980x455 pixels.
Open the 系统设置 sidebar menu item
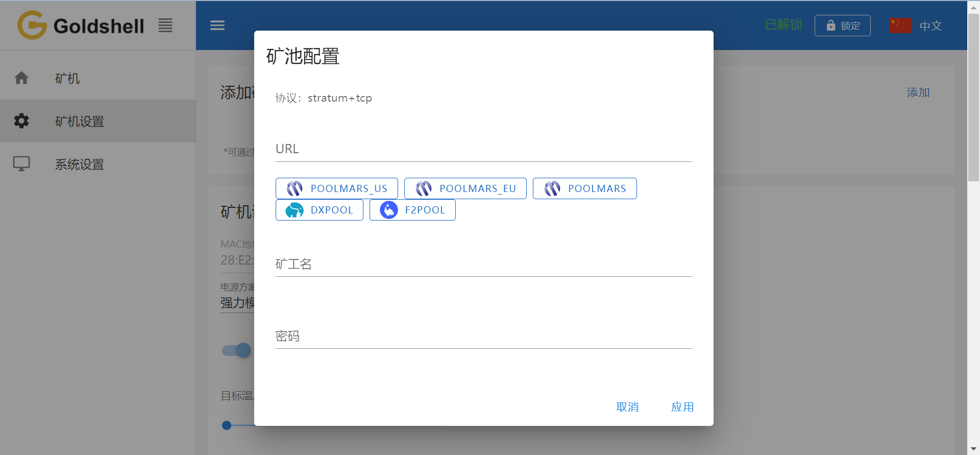pyautogui.click(x=98, y=164)
